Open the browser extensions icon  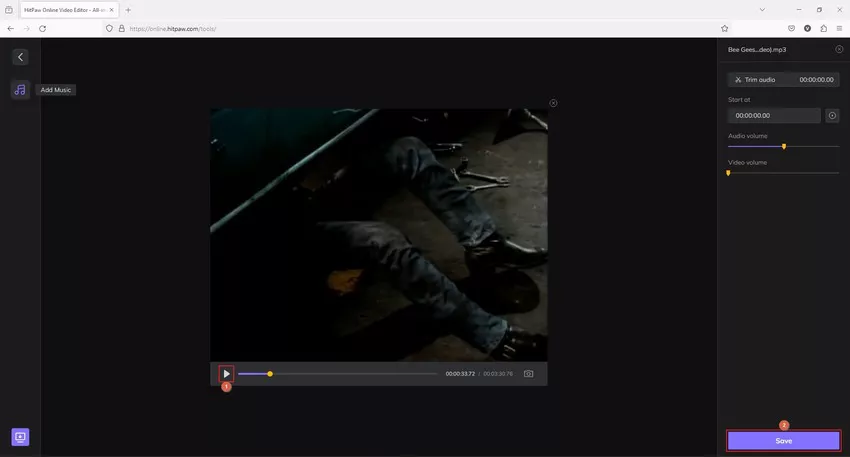[x=823, y=29]
